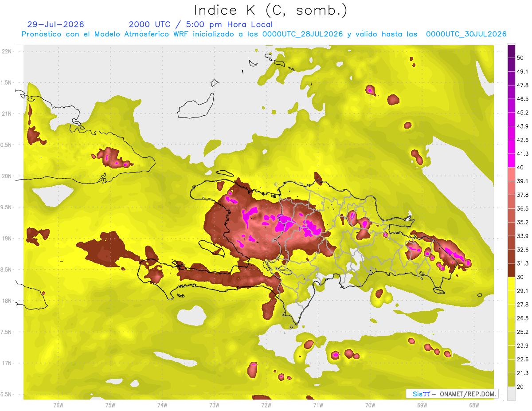Click the '76W' longitude label
This screenshot has height=411, width=532.
coord(58,404)
